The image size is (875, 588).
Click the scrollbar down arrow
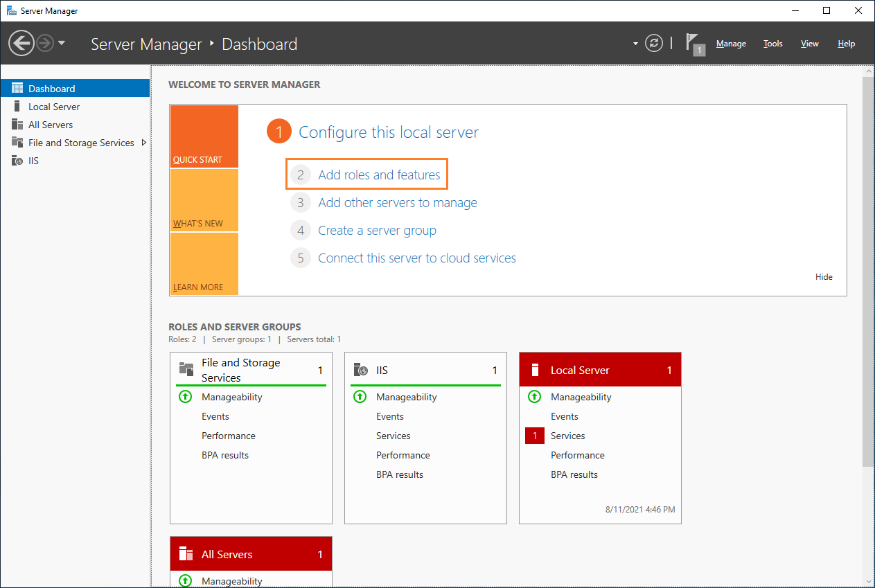click(869, 581)
